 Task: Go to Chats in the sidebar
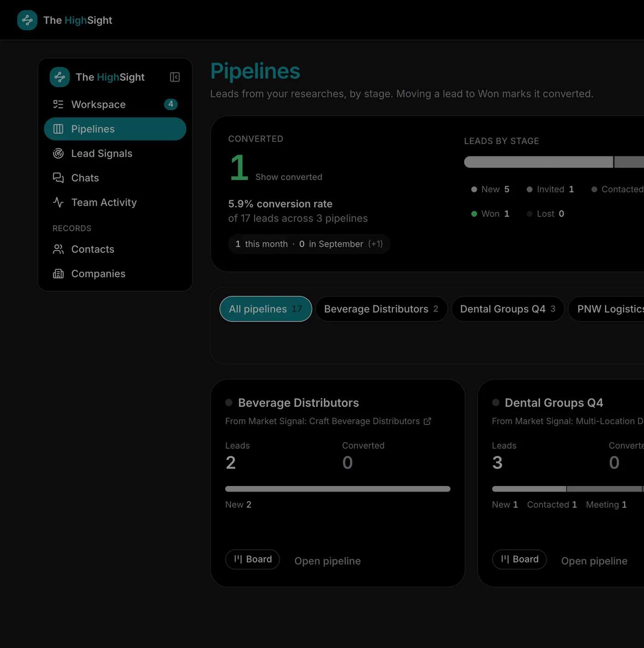[115, 178]
